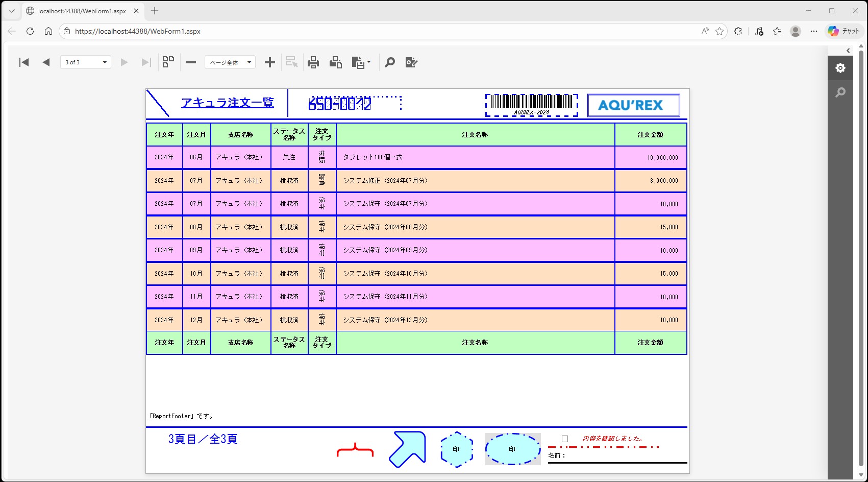The height and width of the screenshot is (482, 868).
Task: Click the アキュラ注文一覧 title link
Action: coord(228,103)
